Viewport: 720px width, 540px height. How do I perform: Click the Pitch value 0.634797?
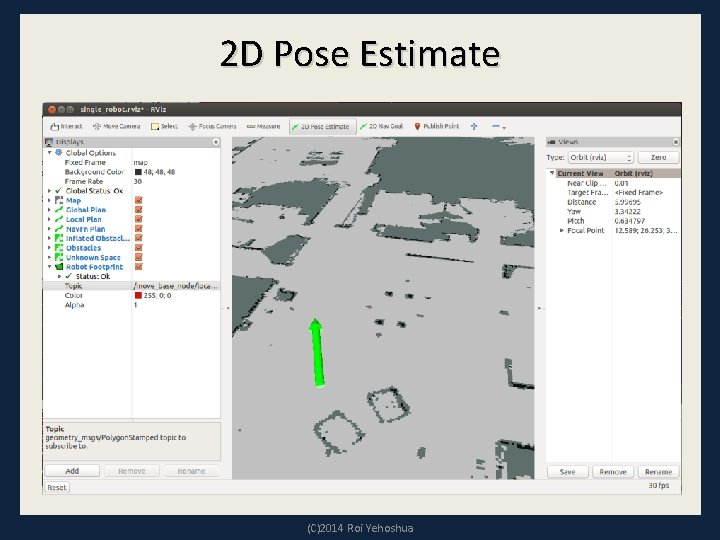point(630,221)
